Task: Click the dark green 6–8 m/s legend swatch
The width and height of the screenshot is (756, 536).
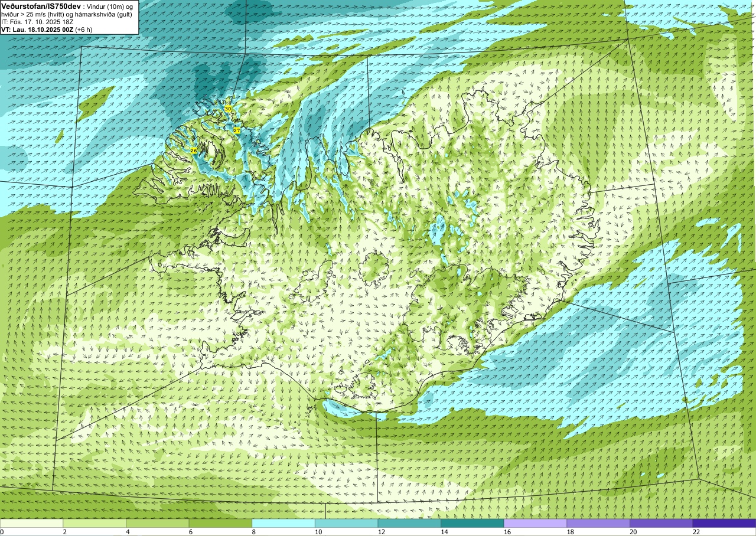Action: point(220,523)
